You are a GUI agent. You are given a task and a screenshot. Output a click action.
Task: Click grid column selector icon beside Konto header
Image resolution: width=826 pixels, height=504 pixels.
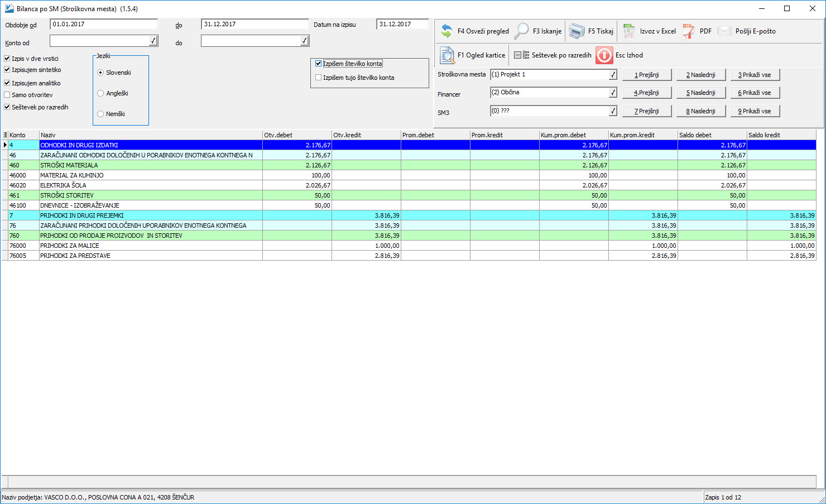point(5,135)
